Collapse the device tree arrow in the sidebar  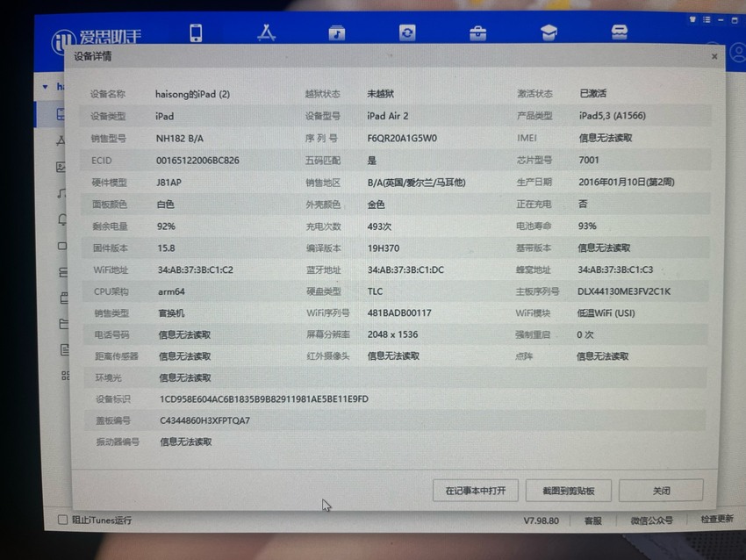(x=45, y=87)
